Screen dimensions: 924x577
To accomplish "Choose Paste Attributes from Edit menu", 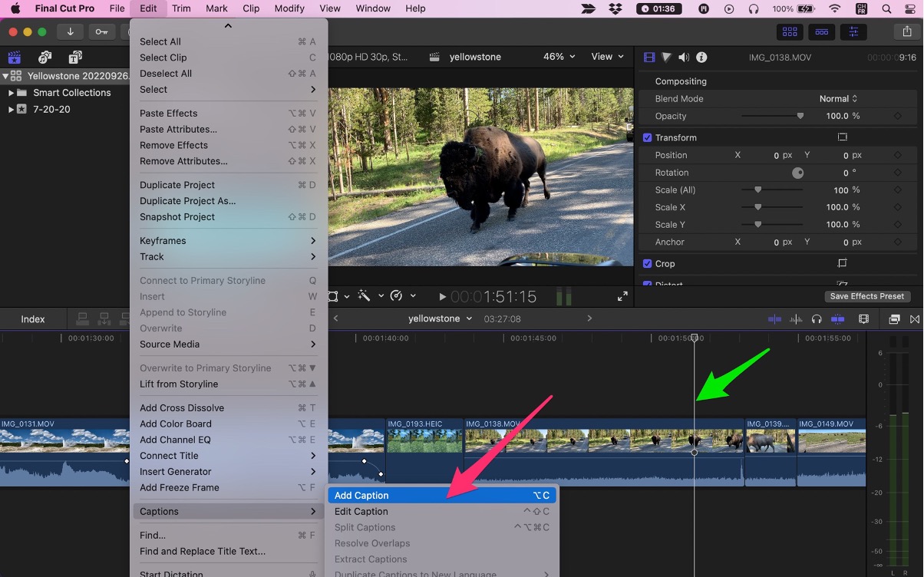I will (228, 130).
